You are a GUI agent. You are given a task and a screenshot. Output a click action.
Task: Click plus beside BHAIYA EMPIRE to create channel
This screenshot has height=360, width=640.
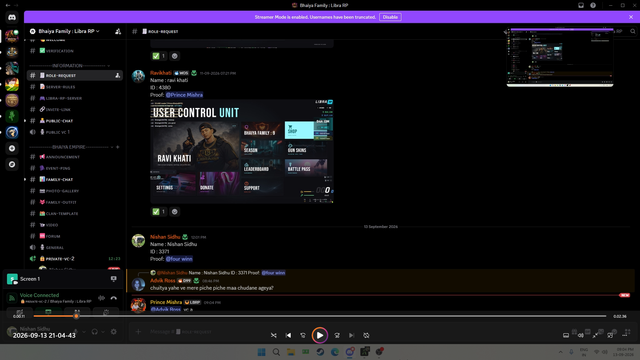click(118, 147)
